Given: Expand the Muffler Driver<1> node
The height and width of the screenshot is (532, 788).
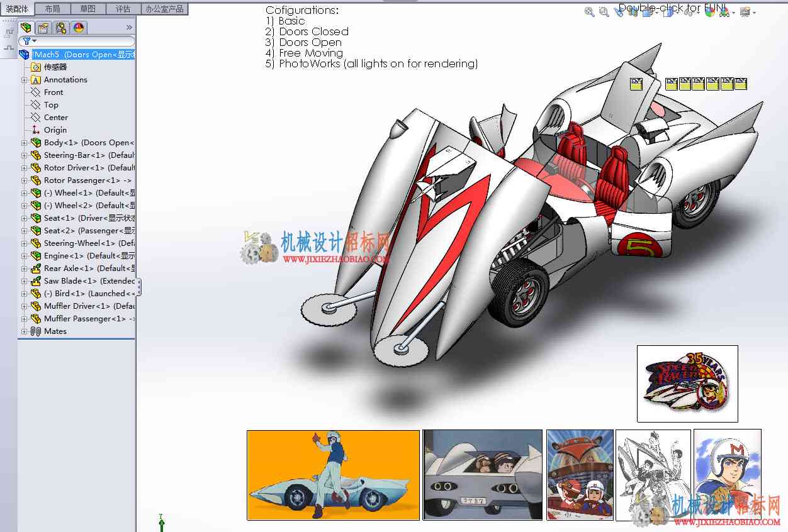Looking at the screenshot, I should pos(25,306).
